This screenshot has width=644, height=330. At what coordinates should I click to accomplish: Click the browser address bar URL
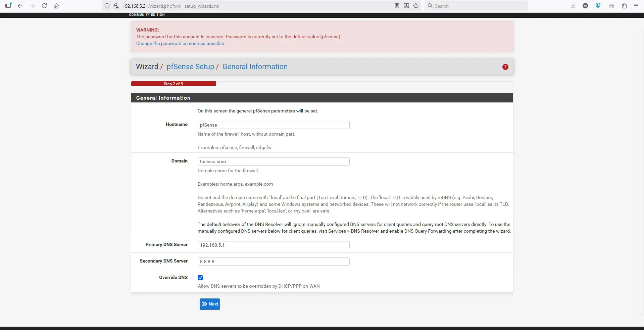coord(171,6)
